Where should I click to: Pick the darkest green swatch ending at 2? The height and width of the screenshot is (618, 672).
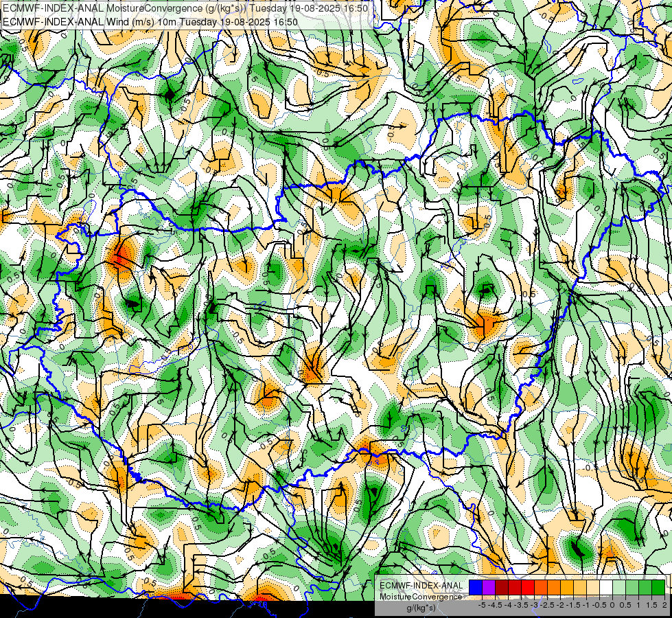pos(658,588)
